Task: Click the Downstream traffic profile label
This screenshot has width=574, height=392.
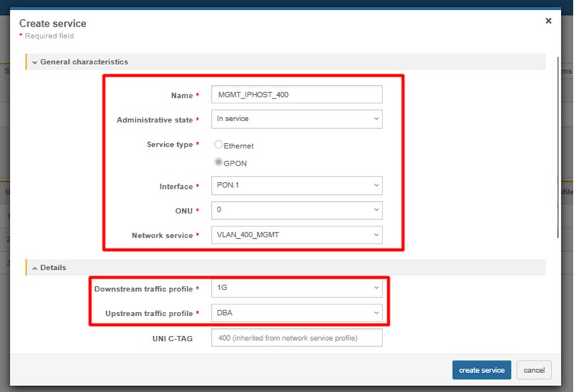Action: [144, 289]
